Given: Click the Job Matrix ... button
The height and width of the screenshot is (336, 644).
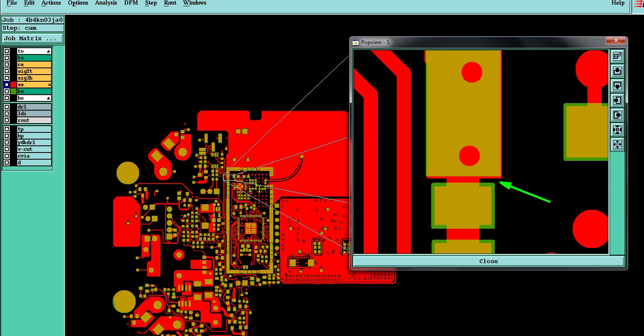Looking at the screenshot, I should click(33, 38).
